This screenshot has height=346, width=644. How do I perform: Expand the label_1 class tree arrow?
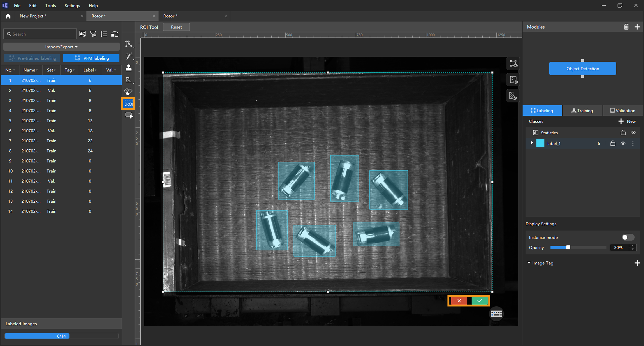click(x=532, y=143)
